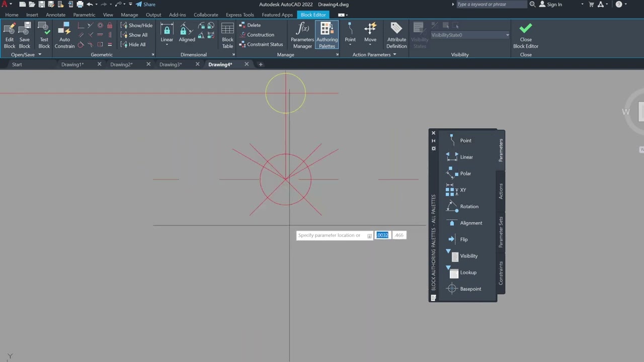Apply Auto Constrain

(64, 35)
